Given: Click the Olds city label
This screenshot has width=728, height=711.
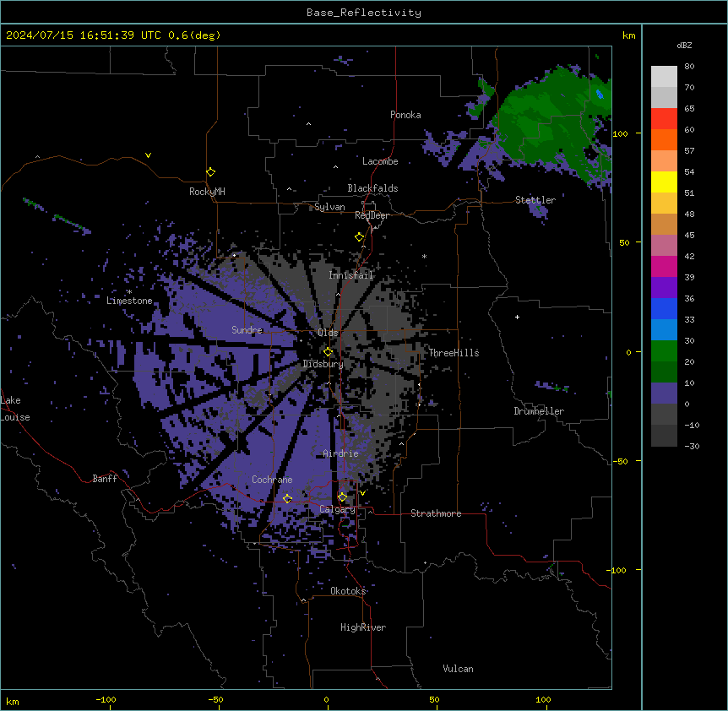Looking at the screenshot, I should 328,333.
